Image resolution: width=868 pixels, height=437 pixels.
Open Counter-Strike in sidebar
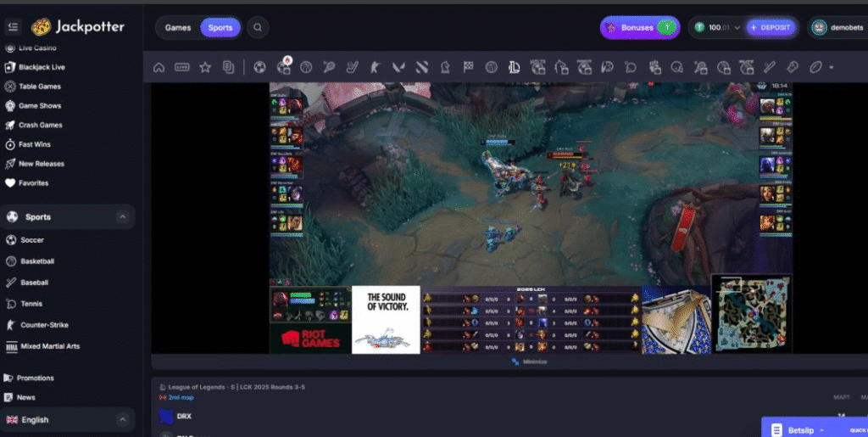[43, 325]
